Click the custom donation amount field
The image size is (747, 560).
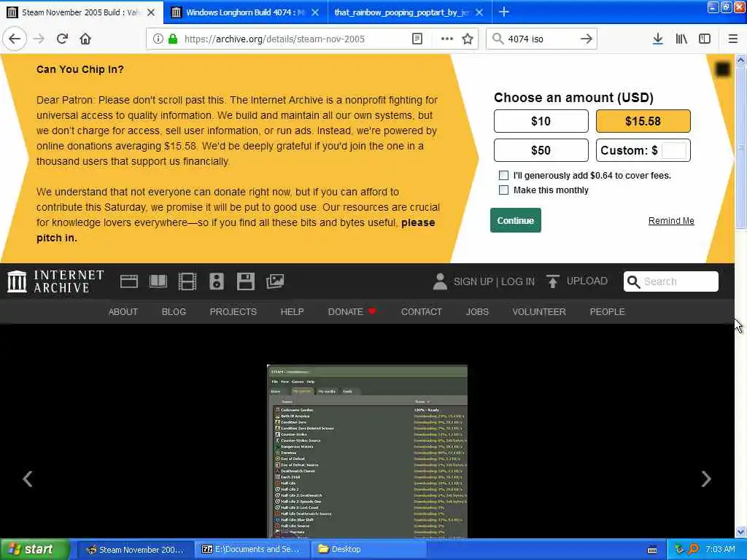[x=673, y=150]
